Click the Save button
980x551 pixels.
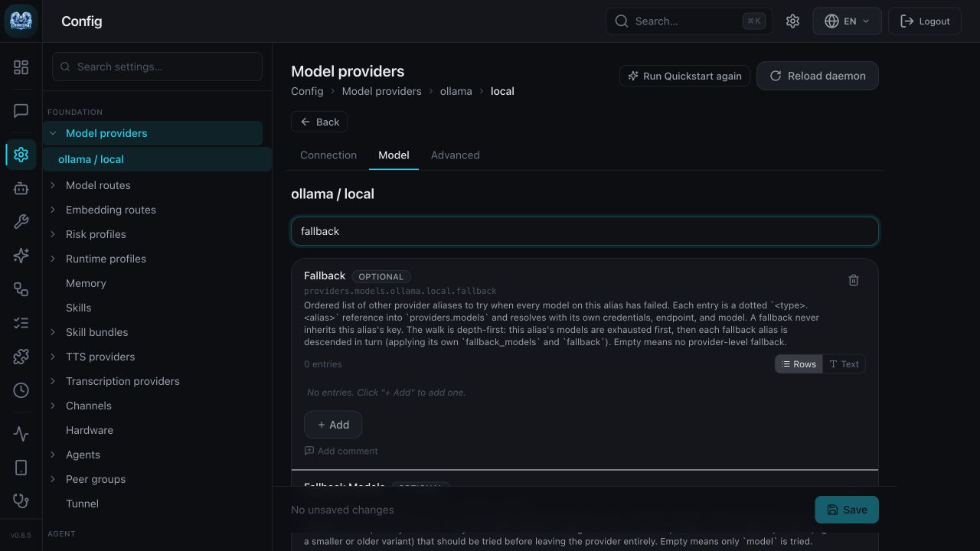(847, 510)
